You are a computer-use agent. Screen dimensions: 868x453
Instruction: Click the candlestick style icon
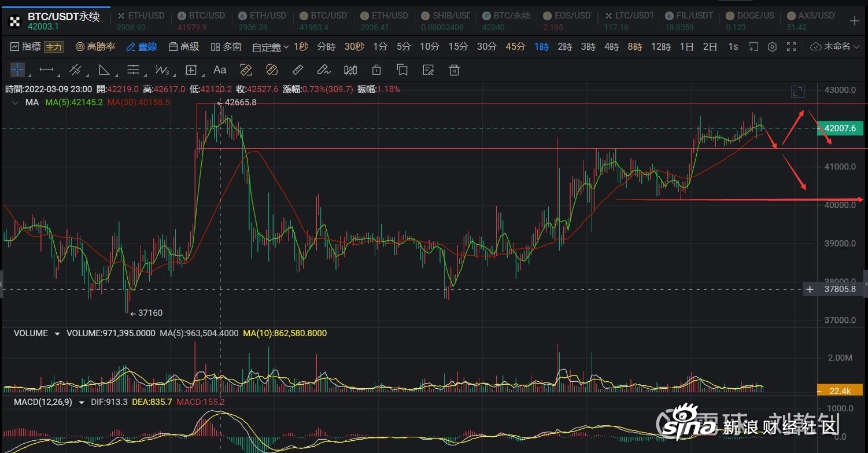coord(350,70)
